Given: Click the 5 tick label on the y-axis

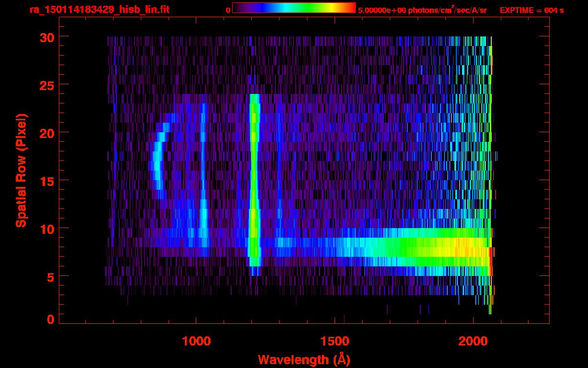Looking at the screenshot, I should pyautogui.click(x=49, y=276).
